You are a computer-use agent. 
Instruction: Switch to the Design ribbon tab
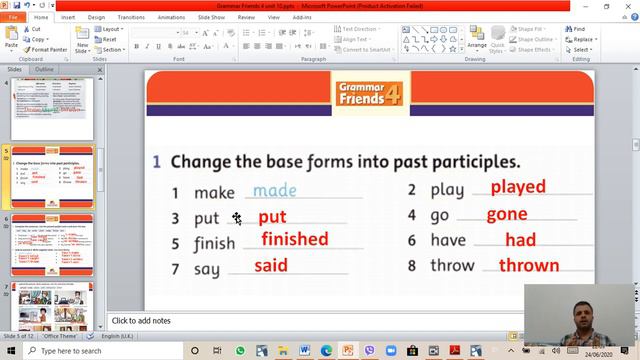coord(96,18)
